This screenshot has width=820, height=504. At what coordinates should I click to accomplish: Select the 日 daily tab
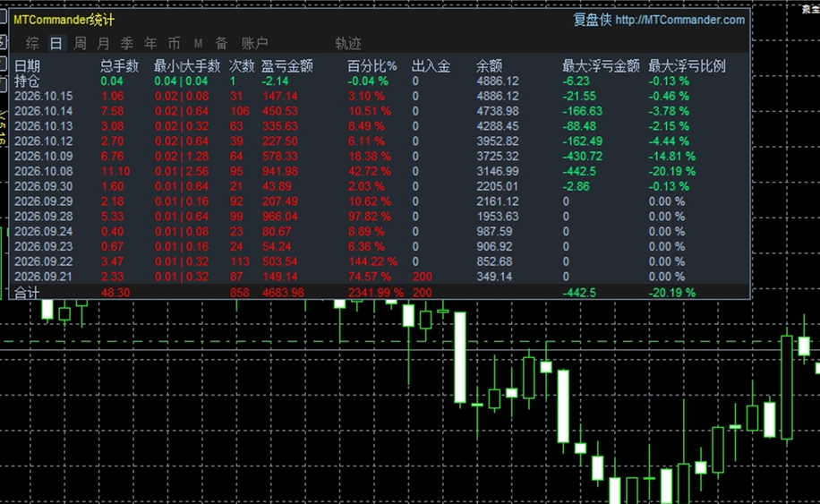coord(56,43)
